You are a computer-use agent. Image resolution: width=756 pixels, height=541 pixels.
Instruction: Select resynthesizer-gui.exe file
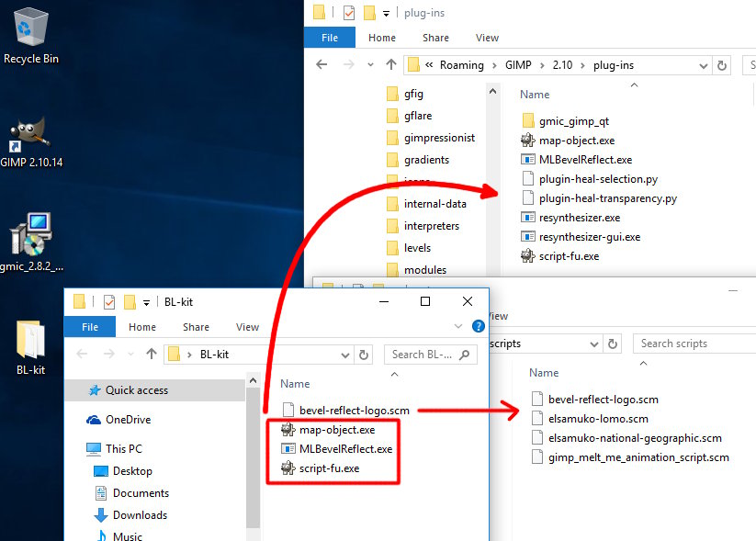tap(581, 237)
